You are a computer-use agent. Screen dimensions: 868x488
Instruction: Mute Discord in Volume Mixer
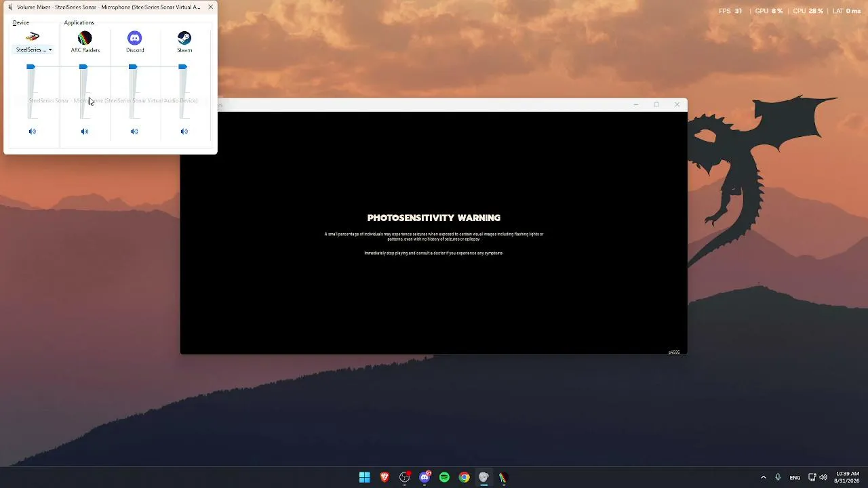(134, 131)
